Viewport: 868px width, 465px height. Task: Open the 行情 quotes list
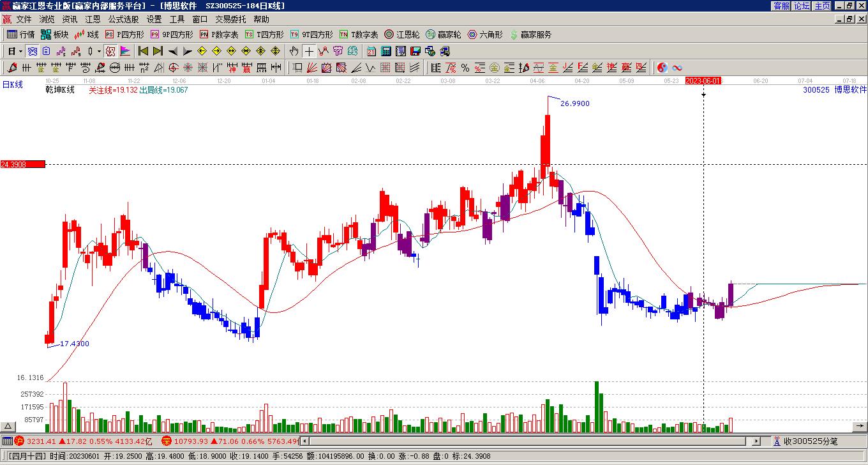(20, 34)
